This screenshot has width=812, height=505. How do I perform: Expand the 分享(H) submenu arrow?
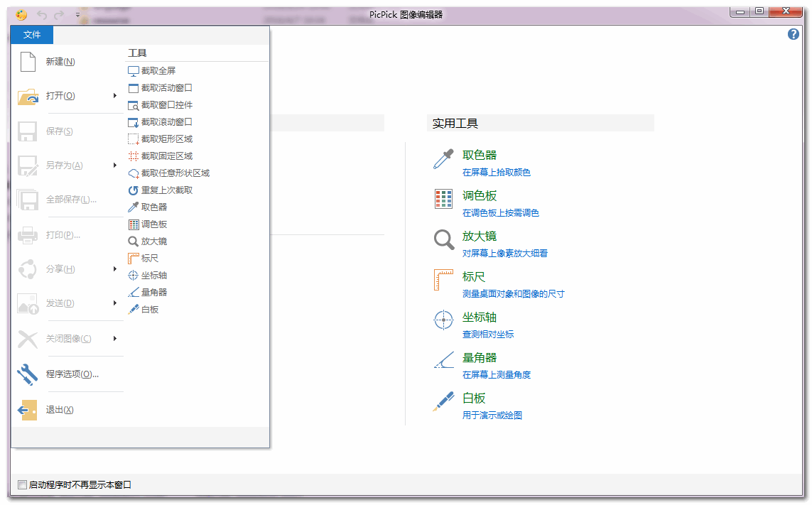[115, 268]
